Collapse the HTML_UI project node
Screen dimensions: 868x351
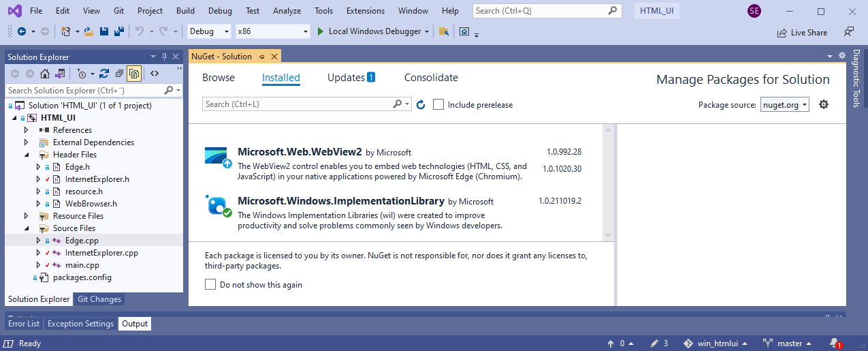[14, 118]
